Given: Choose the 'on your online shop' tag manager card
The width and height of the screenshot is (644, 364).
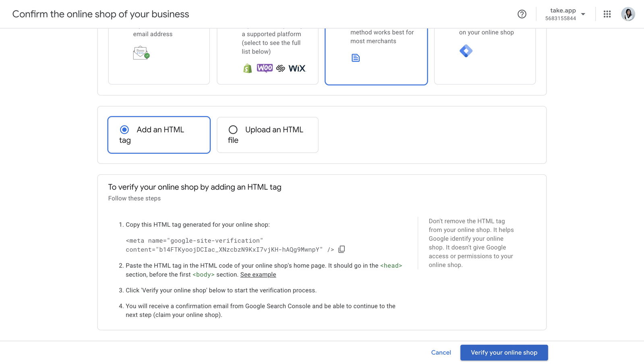Looking at the screenshot, I should [x=485, y=56].
